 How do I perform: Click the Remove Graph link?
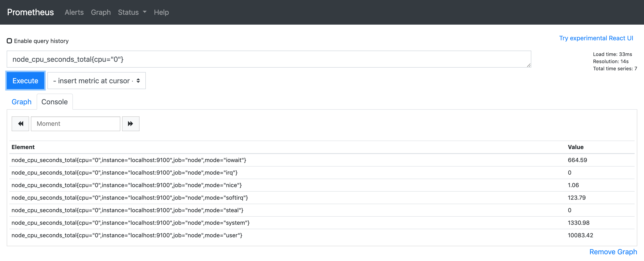[613, 252]
